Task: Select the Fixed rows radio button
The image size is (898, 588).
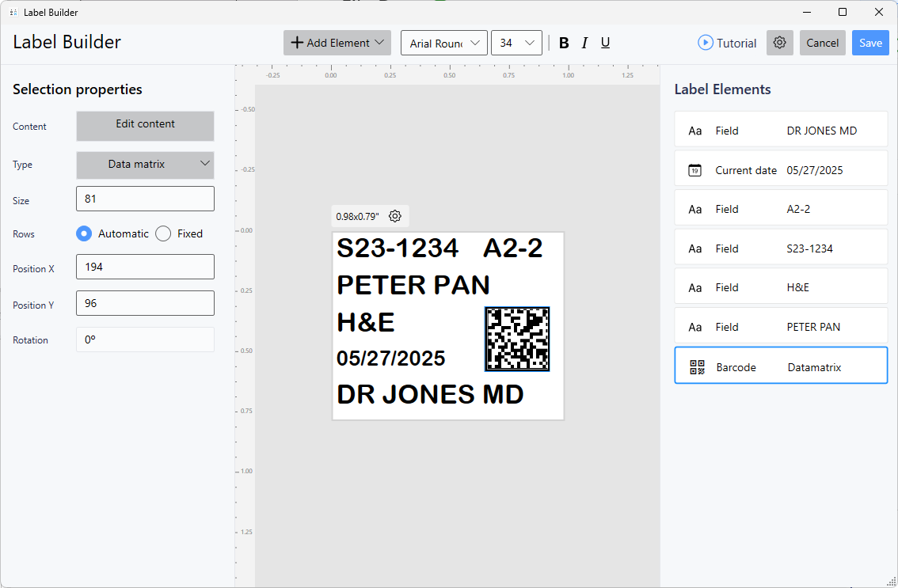Action: (x=163, y=233)
